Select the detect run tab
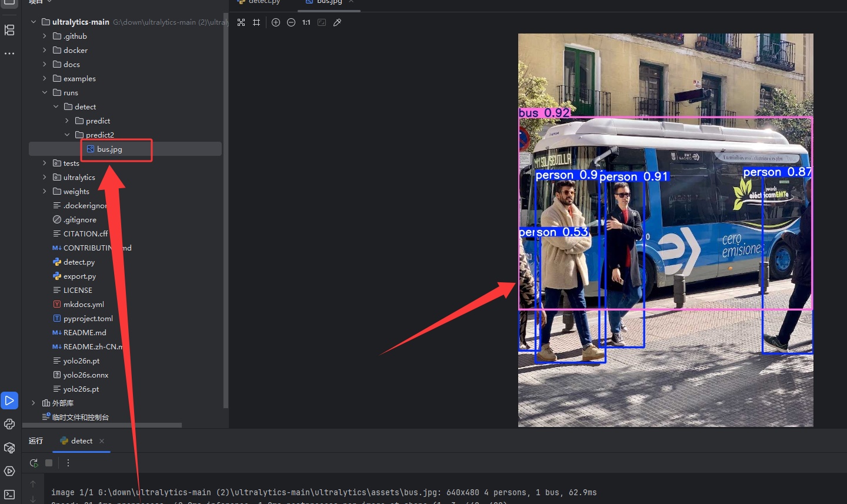The width and height of the screenshot is (847, 504). 82,441
